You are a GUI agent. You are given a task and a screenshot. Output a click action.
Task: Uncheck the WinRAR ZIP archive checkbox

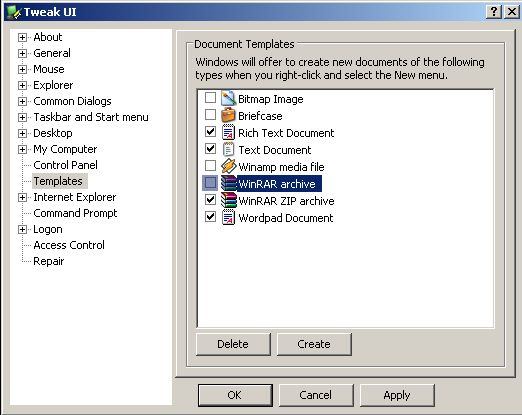(x=210, y=200)
